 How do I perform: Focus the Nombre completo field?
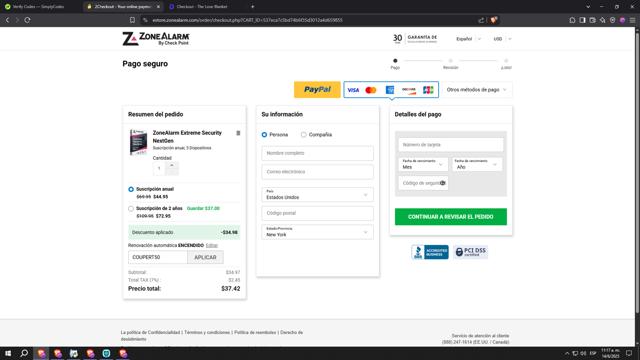pos(317,153)
